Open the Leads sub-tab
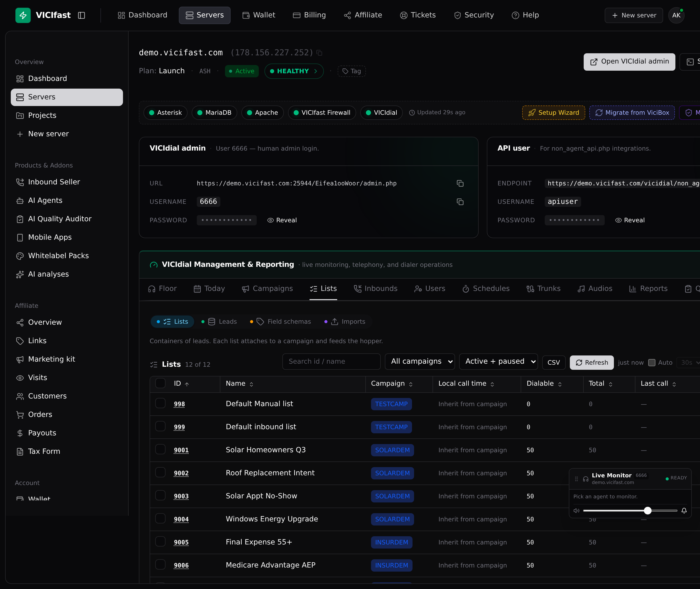 219,322
